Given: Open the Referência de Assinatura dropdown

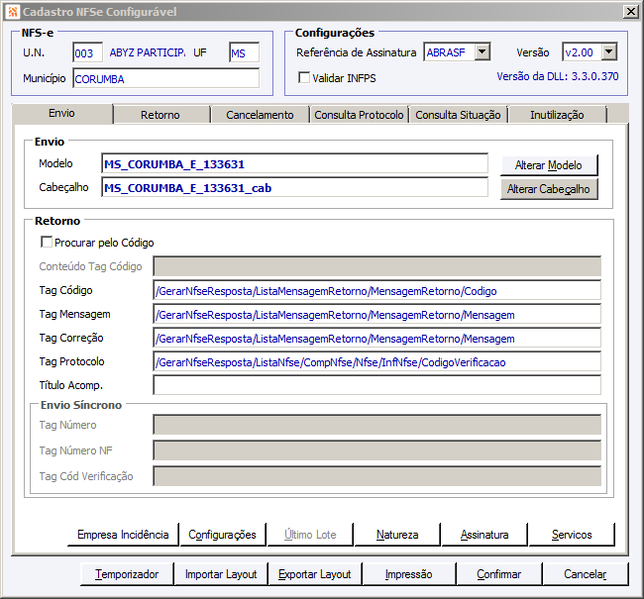Looking at the screenshot, I should click(x=482, y=52).
